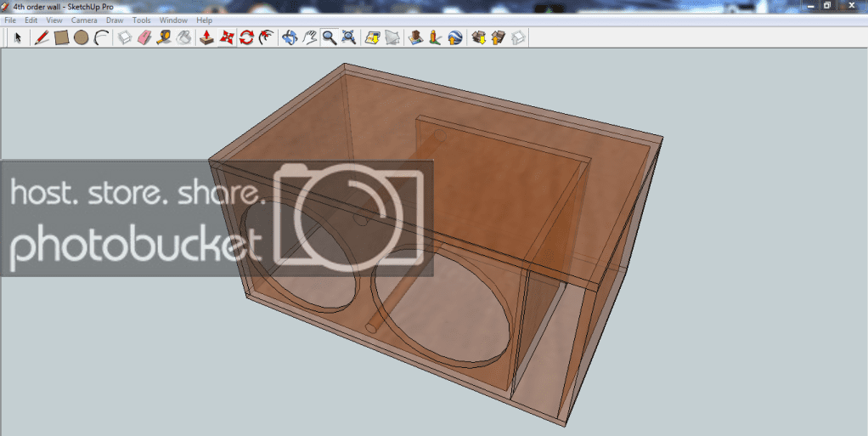Click the Photo Textures icon
868x436 pixels.
coord(435,37)
